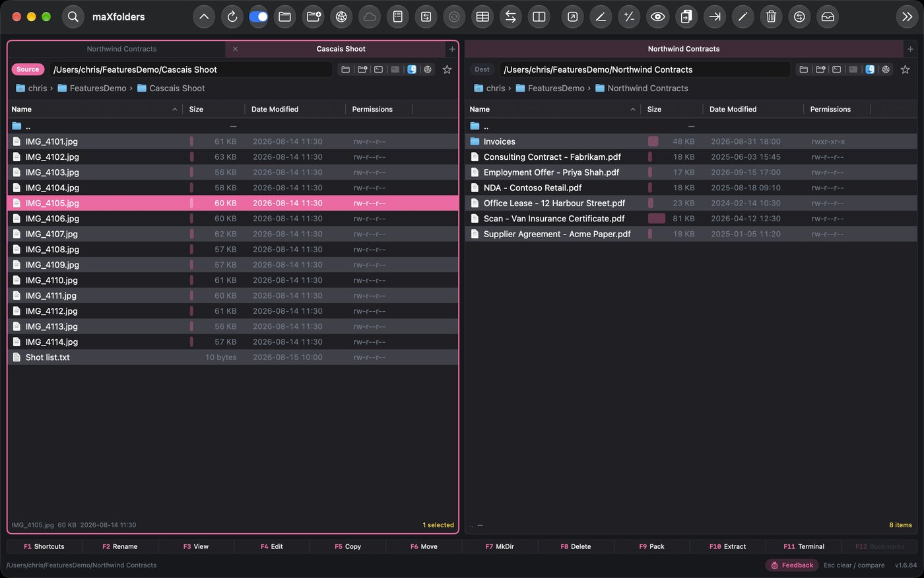This screenshot has width=924, height=578.
Task: Bookmark Cascais Shoot with the left pane star
Action: tap(447, 69)
